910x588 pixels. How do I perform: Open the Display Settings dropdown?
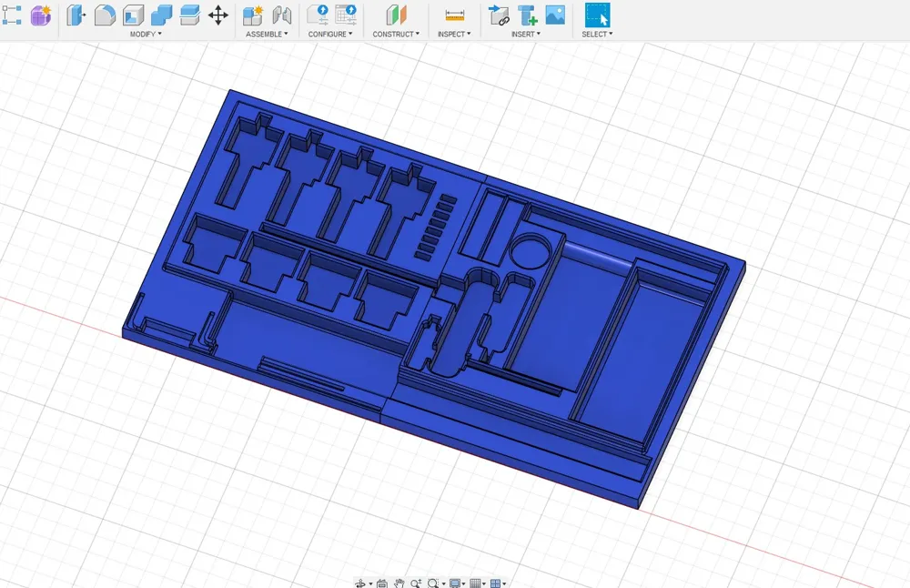(x=455, y=583)
